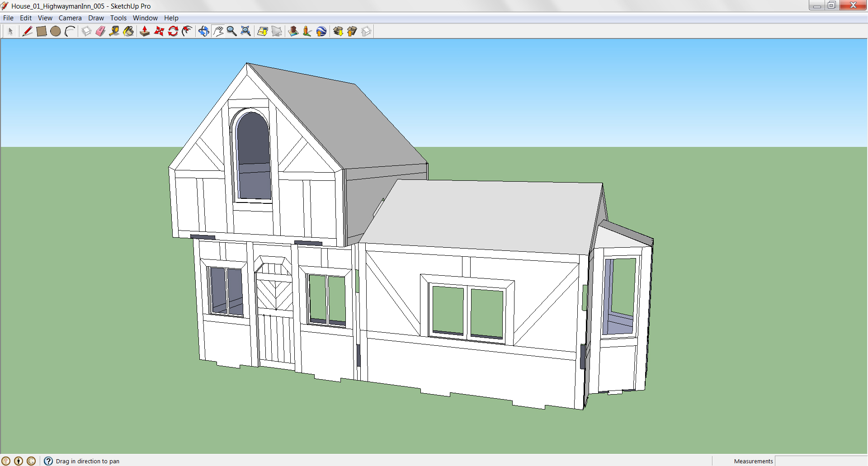Select the Push/Pull tool
The height and width of the screenshot is (466, 868).
[145, 31]
